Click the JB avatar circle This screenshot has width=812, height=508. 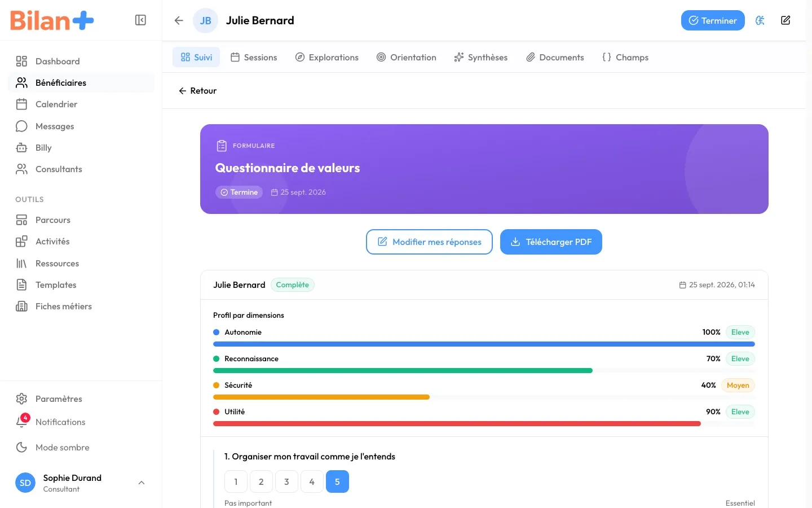click(205, 21)
